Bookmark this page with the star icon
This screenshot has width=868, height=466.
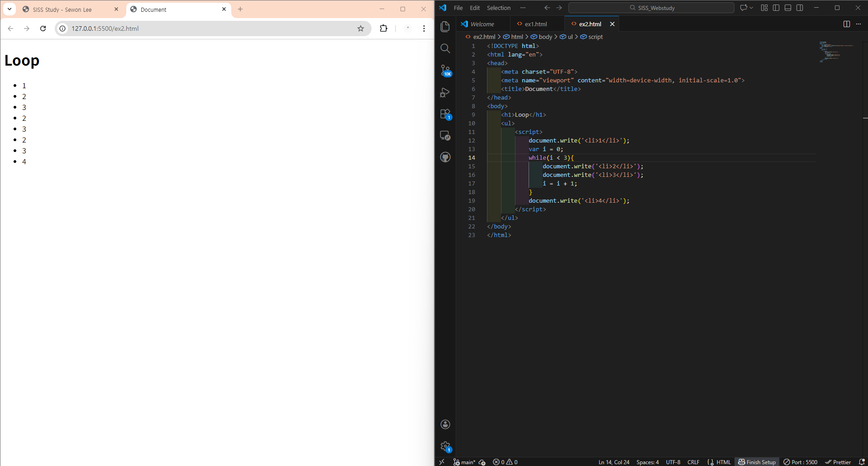[361, 29]
